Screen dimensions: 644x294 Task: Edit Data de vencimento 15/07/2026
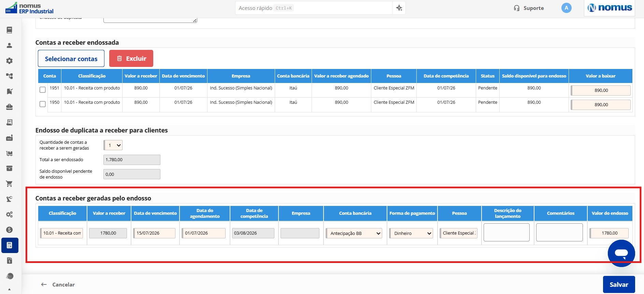tap(154, 233)
